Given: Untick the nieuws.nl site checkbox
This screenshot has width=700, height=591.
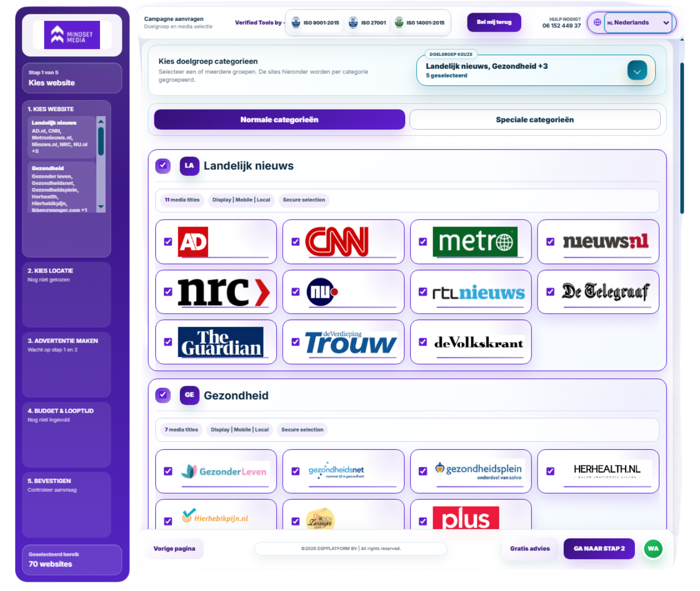Looking at the screenshot, I should (550, 242).
